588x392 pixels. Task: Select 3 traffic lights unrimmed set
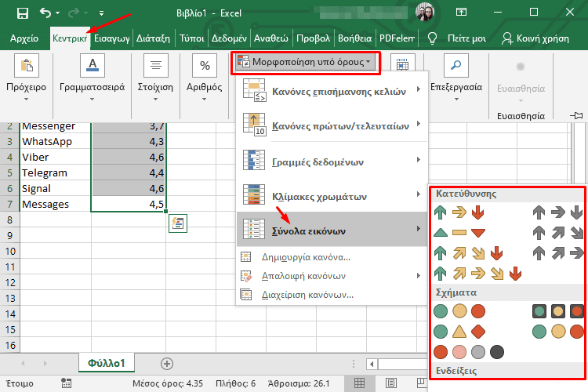pyautogui.click(x=459, y=311)
